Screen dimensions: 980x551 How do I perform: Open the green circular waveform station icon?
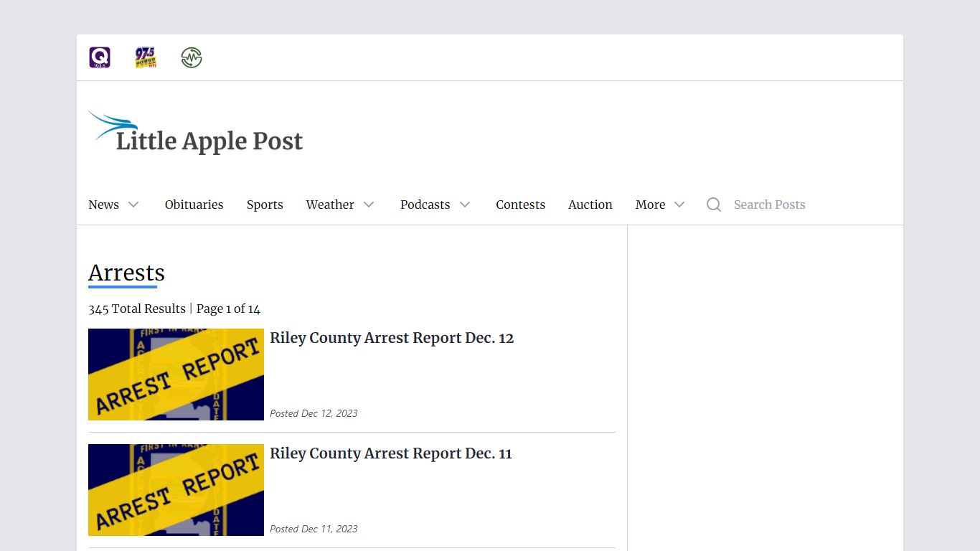point(192,57)
